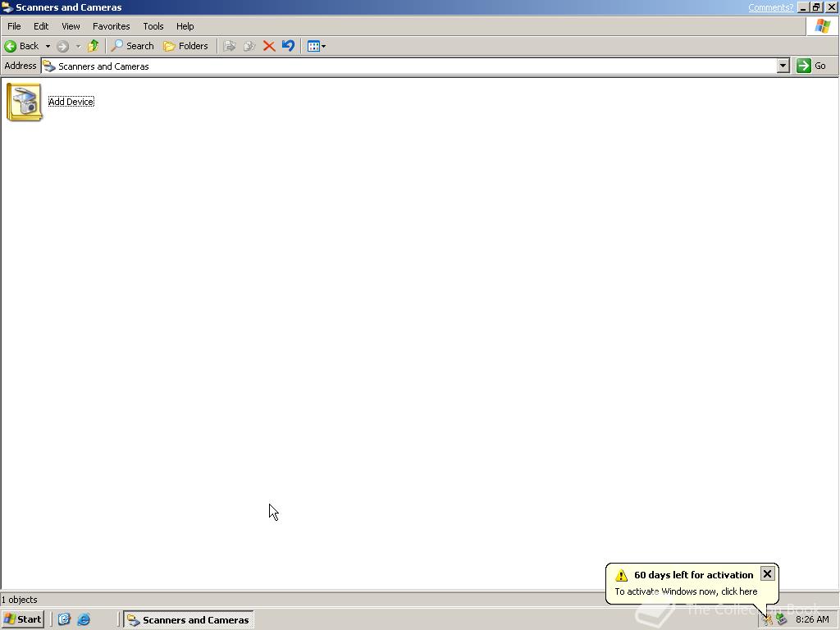The image size is (840, 630).
Task: Click the activation keys tray icon
Action: click(768, 619)
